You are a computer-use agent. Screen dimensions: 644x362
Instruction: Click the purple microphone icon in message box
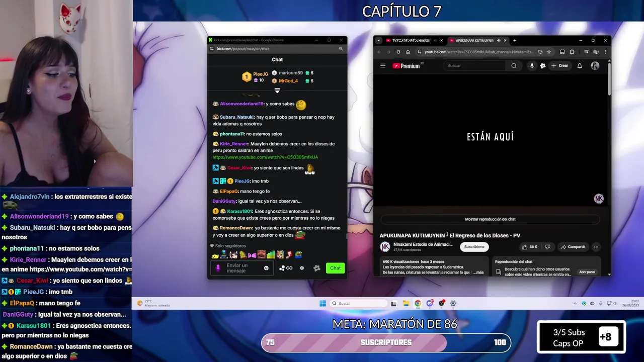218,268
